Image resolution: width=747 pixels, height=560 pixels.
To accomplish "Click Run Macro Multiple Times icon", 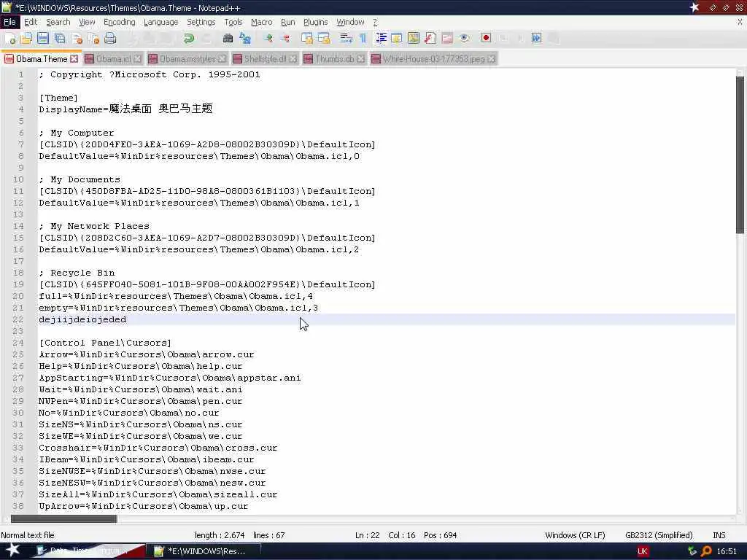I will (x=536, y=39).
